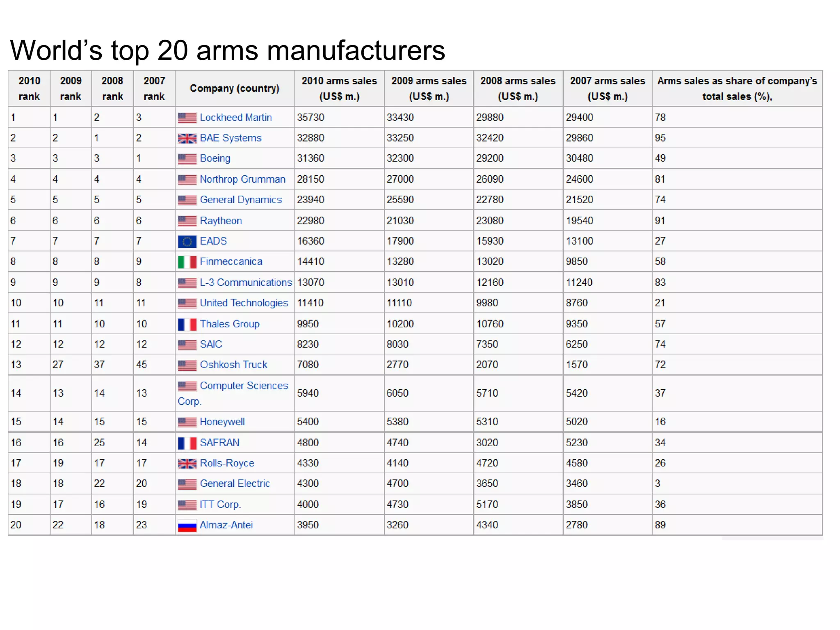Click the US flag beside General Electric
This screenshot has width=840, height=630.
pyautogui.click(x=187, y=484)
